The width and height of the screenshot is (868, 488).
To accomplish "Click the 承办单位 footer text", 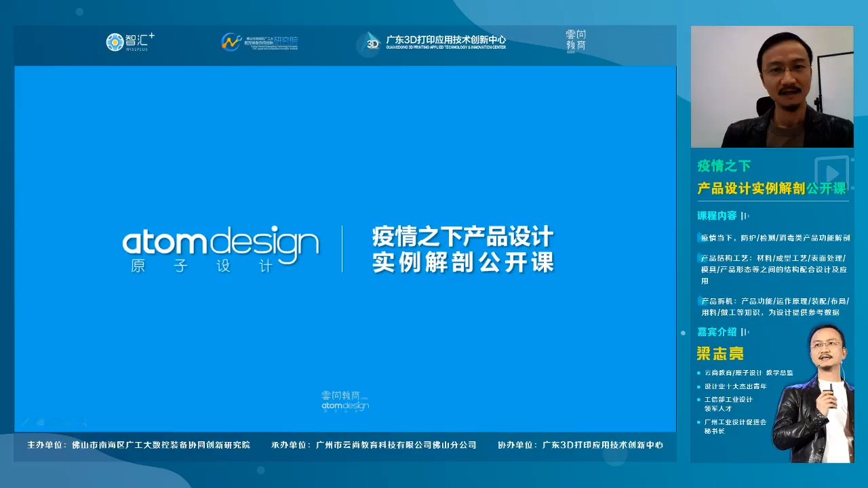I will pyautogui.click(x=374, y=445).
